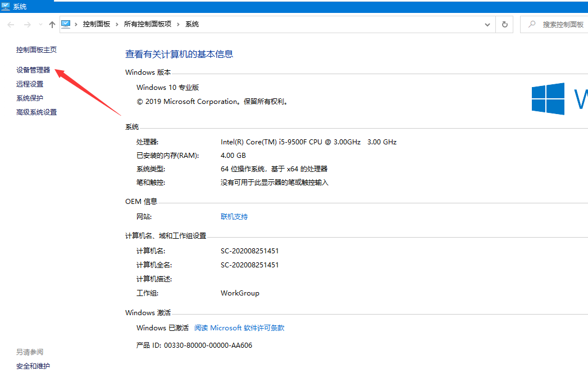
Task: Click the computer icon in address bar
Action: click(66, 24)
